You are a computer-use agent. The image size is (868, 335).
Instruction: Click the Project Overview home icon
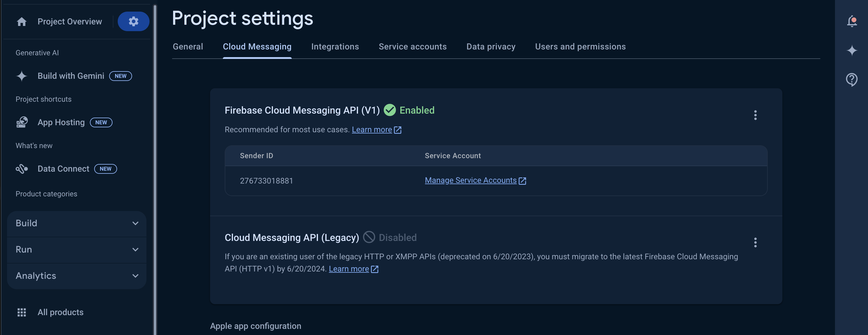pyautogui.click(x=22, y=21)
